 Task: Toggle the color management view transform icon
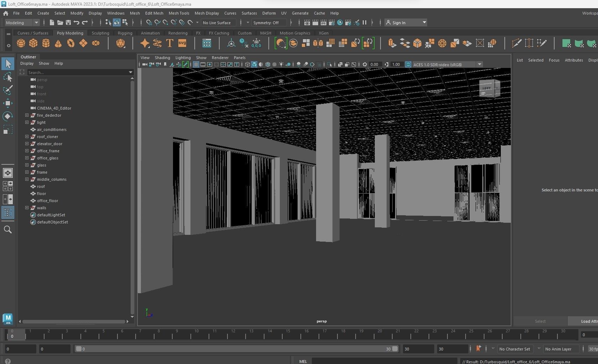click(408, 64)
